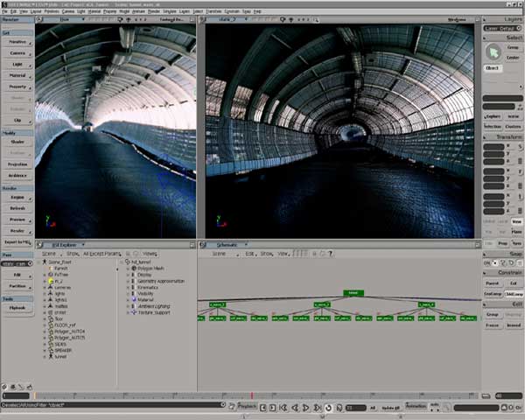Click the cameras icon in explorer tree
The width and height of the screenshot is (525, 420).
tap(50, 286)
